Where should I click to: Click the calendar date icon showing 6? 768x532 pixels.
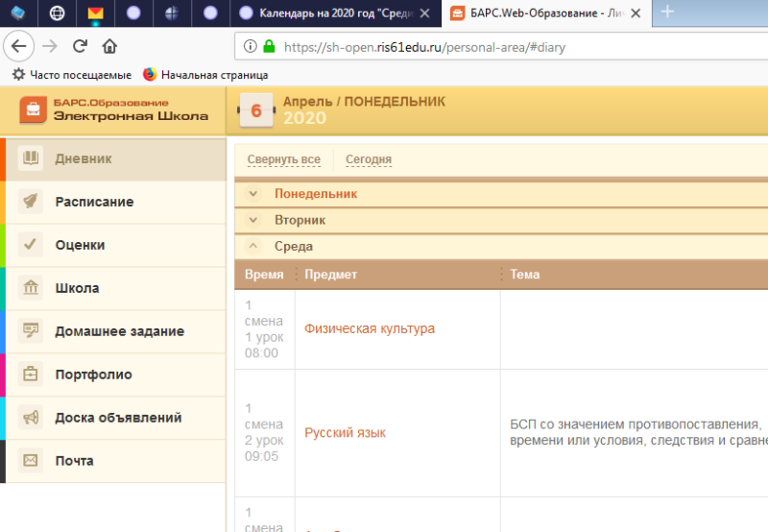255,110
